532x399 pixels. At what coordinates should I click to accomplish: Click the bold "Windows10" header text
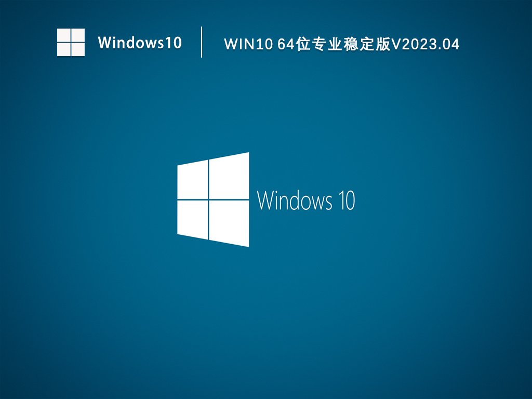140,43
